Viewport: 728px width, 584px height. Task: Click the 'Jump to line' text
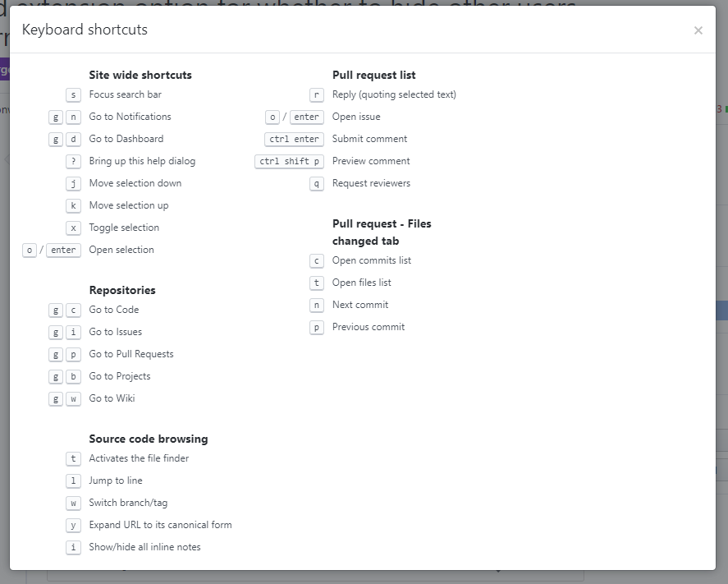coord(116,481)
